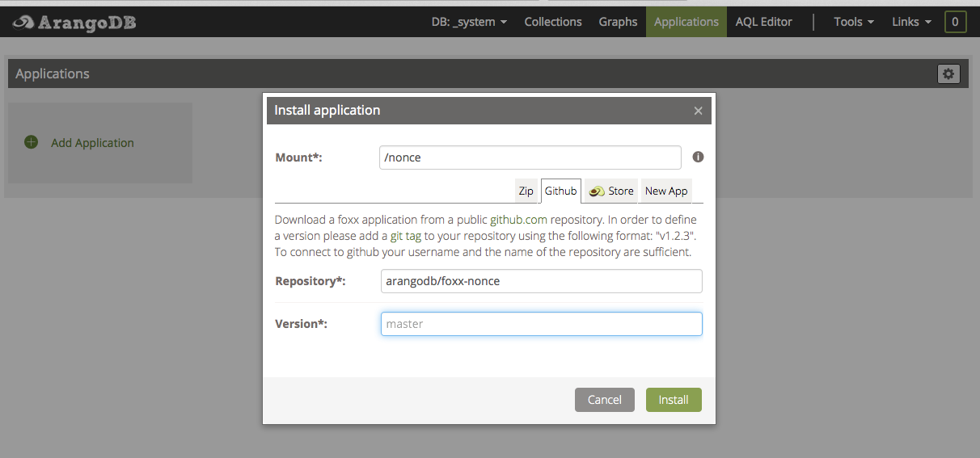The height and width of the screenshot is (458, 980).
Task: Click the ArangoDB logo
Action: 74,23
